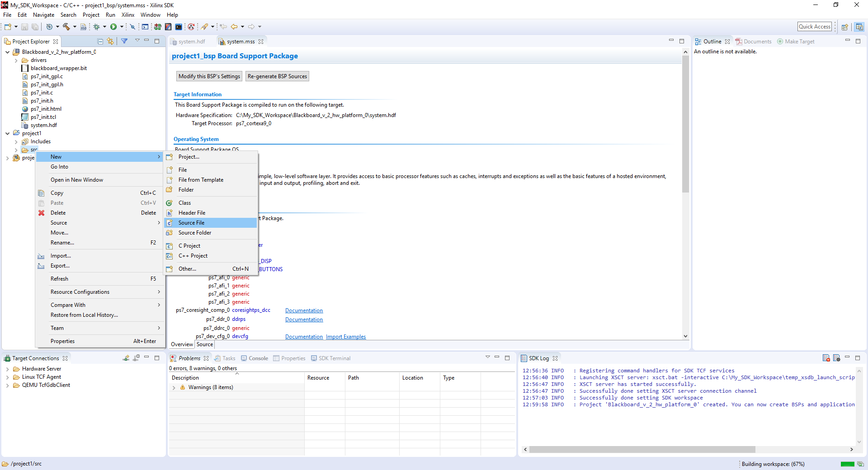
Task: Expand the Hardware Server tree node
Action: tap(8, 369)
